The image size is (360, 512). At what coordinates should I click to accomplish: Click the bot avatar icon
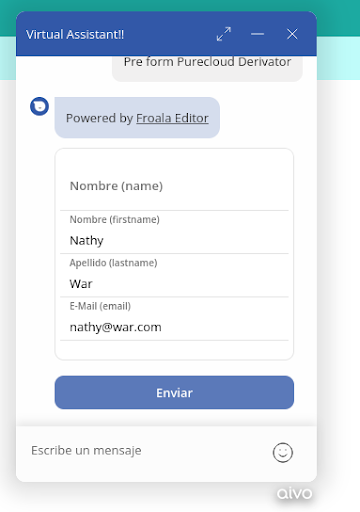pos(39,107)
